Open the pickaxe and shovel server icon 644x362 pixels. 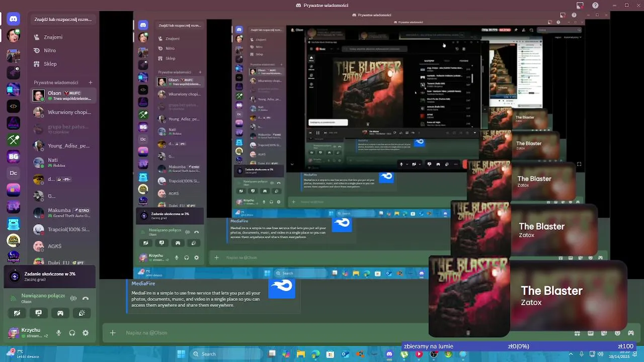click(14, 140)
